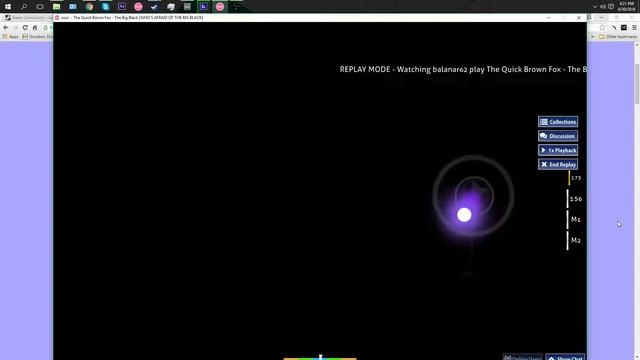Go to the browser home page

click(x=35, y=27)
